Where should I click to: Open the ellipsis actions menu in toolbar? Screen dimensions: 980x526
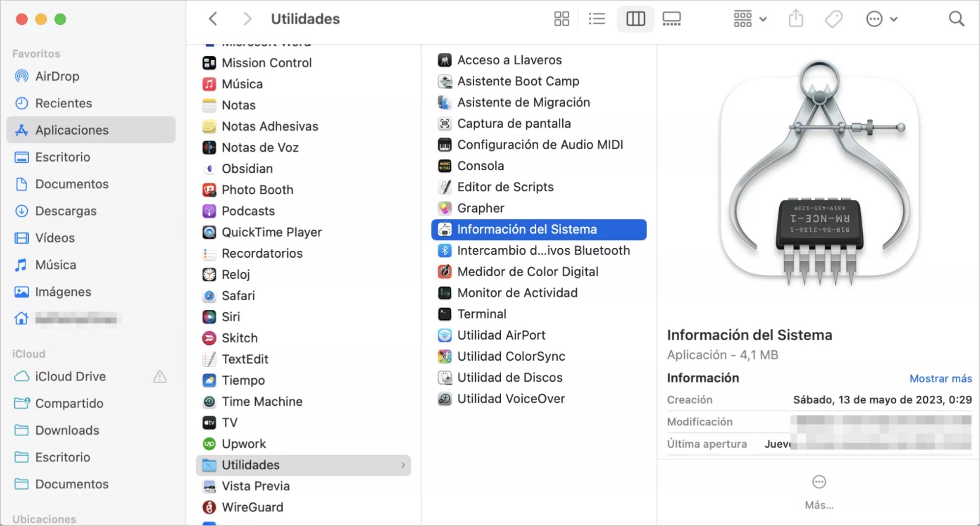click(881, 19)
